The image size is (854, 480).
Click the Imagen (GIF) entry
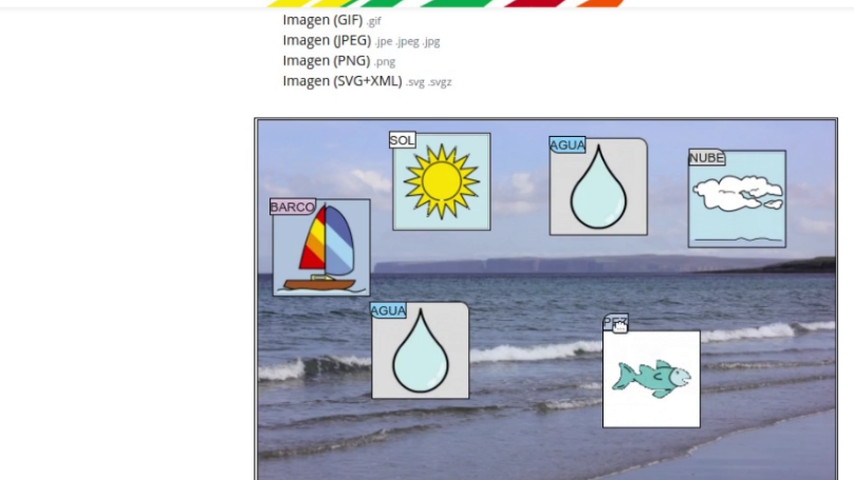[332, 20]
